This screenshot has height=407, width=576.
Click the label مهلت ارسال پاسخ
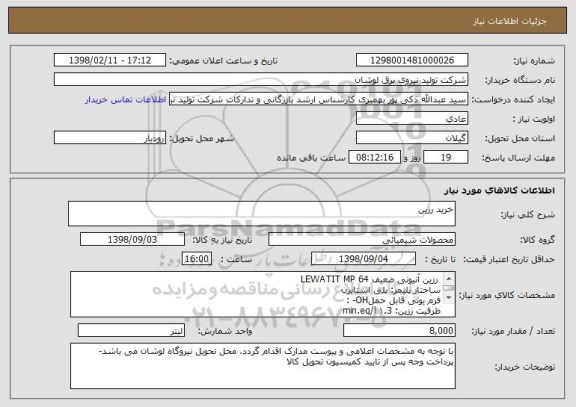tap(518, 158)
